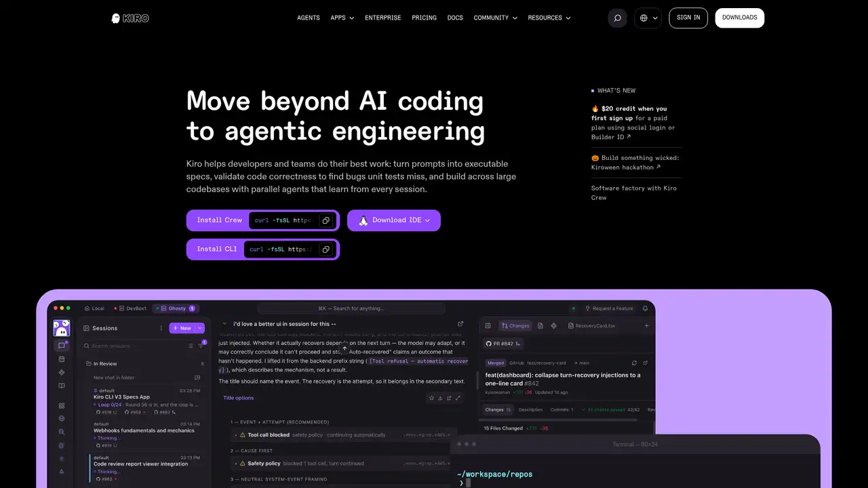Copy the Install CLI curl command
The height and width of the screenshot is (488, 868).
(x=325, y=249)
